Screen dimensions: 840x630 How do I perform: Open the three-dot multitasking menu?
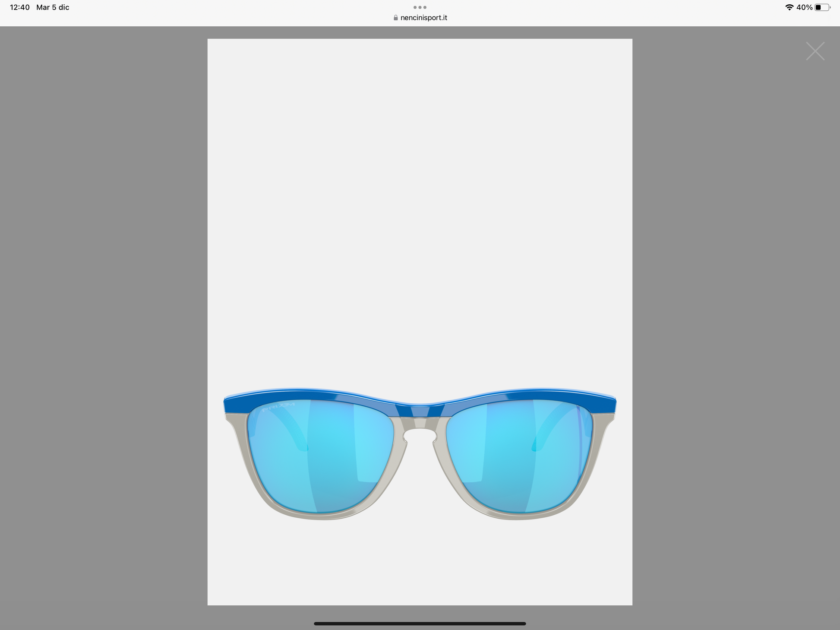(x=420, y=7)
